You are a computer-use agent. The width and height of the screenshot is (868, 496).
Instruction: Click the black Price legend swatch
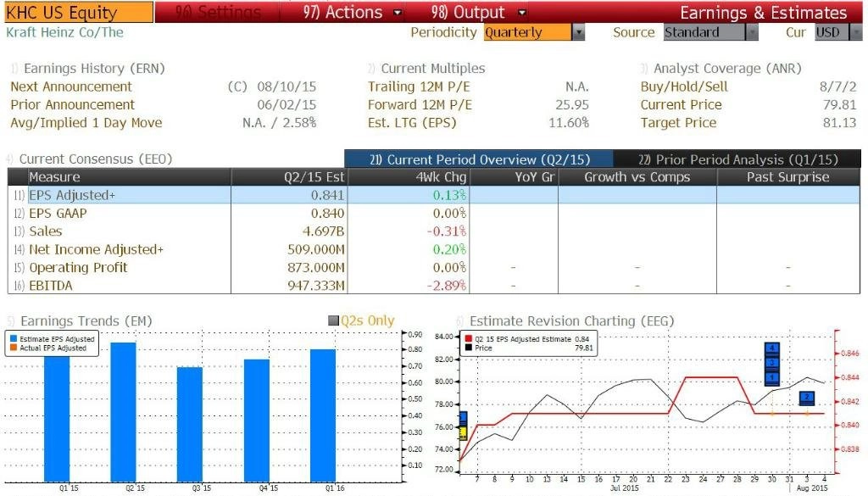click(x=469, y=348)
